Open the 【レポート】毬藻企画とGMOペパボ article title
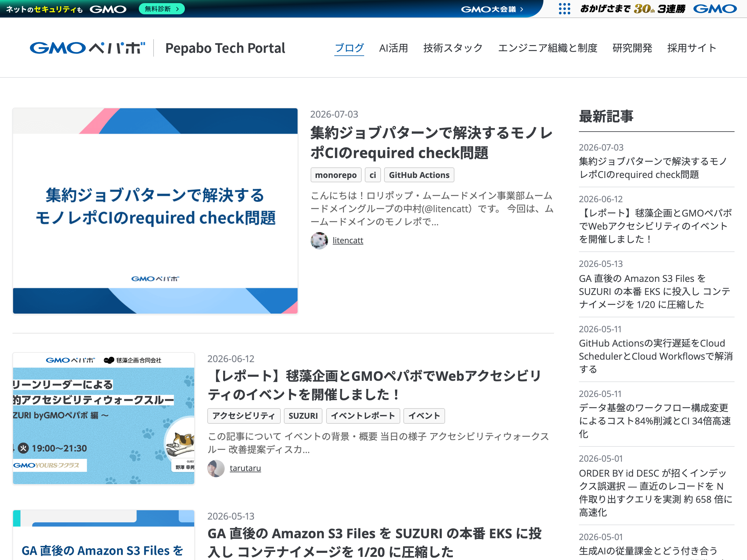The image size is (747, 560). [375, 385]
